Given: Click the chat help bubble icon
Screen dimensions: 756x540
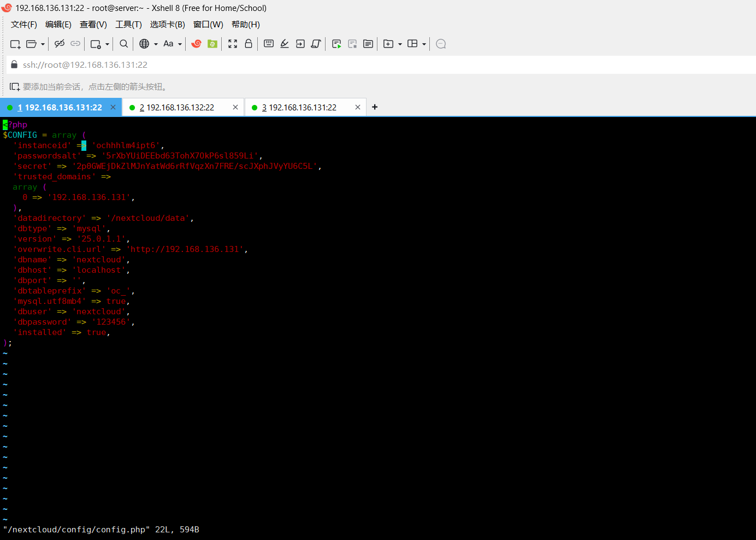Looking at the screenshot, I should [x=441, y=44].
